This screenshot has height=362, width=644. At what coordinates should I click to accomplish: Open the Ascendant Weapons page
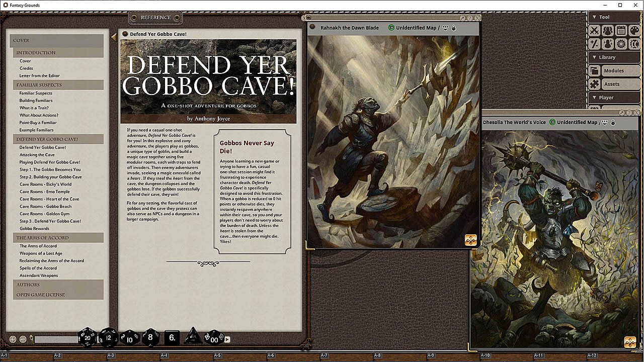click(x=39, y=276)
